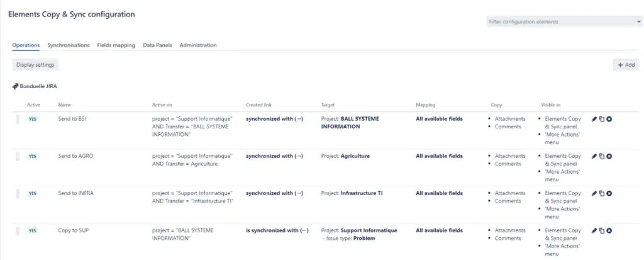
Task: Remove the Send to AGRO operation
Action: [609, 156]
